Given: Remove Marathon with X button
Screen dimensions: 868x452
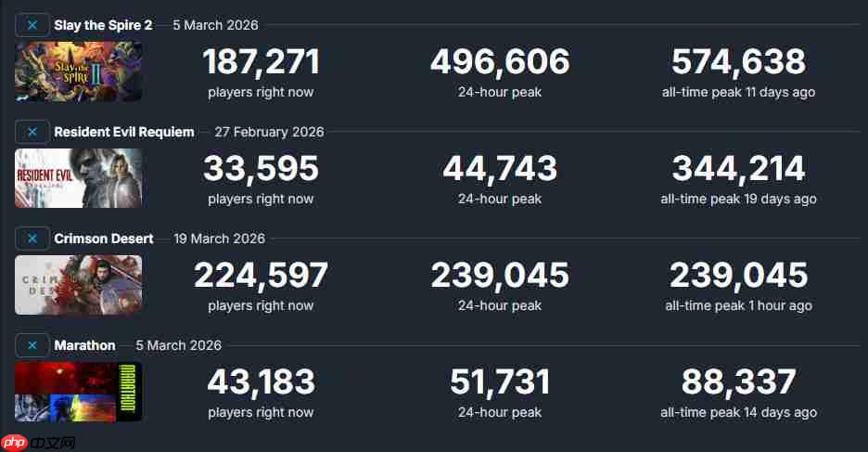Looking at the screenshot, I should (32, 345).
